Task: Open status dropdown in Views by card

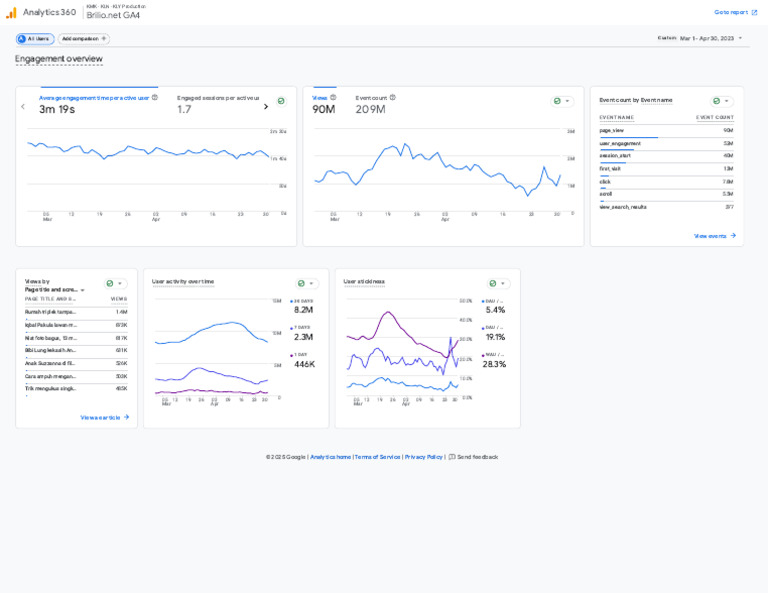Action: pos(115,284)
